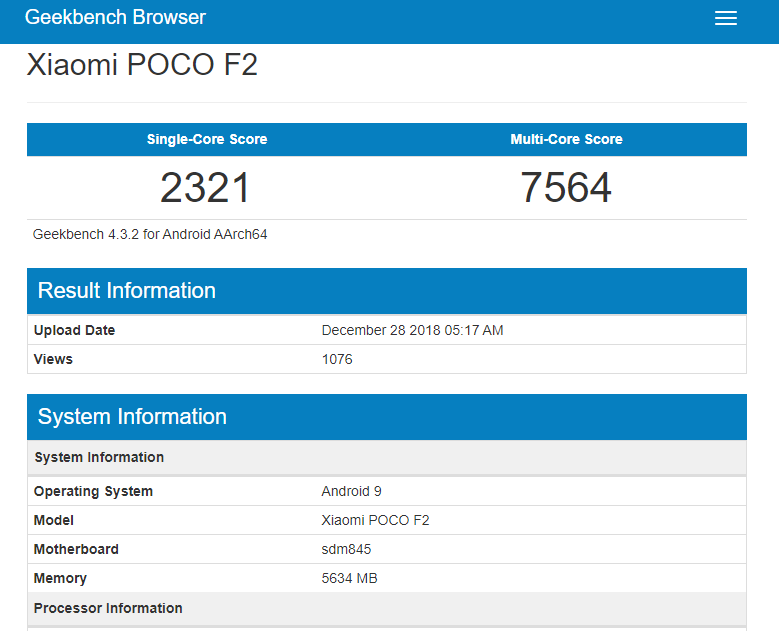Image resolution: width=779 pixels, height=631 pixels.
Task: Click the Geekbench Browser logo link
Action: (x=115, y=17)
